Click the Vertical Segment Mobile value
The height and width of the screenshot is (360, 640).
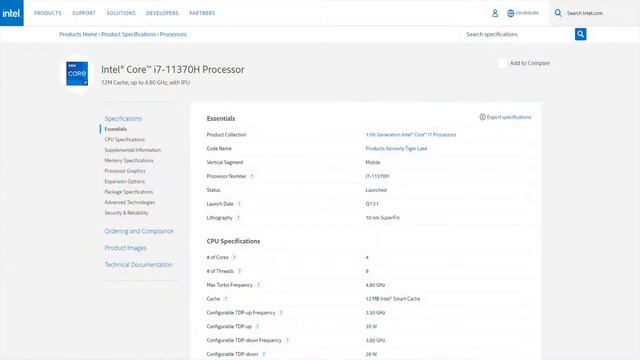(x=373, y=162)
